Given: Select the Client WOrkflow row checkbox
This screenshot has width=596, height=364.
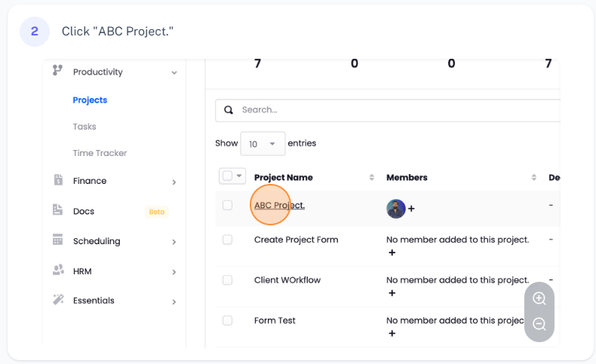Looking at the screenshot, I should click(x=228, y=280).
